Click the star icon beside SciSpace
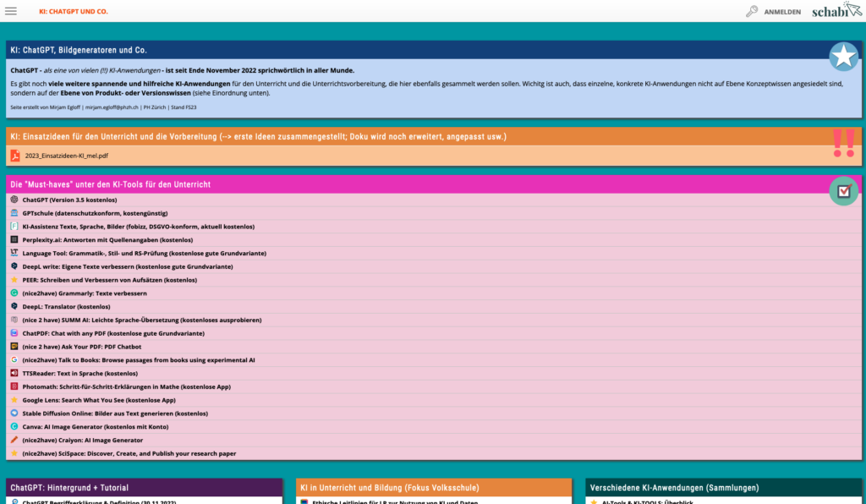Screen dimensions: 866x504 [14, 452]
